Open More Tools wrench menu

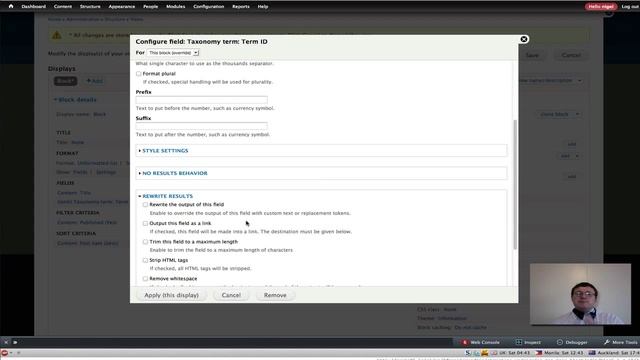(620, 342)
